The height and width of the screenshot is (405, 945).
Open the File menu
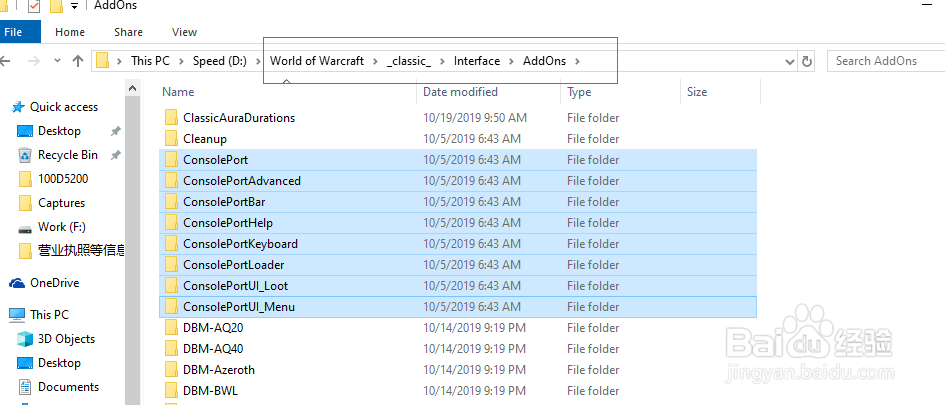pyautogui.click(x=15, y=32)
